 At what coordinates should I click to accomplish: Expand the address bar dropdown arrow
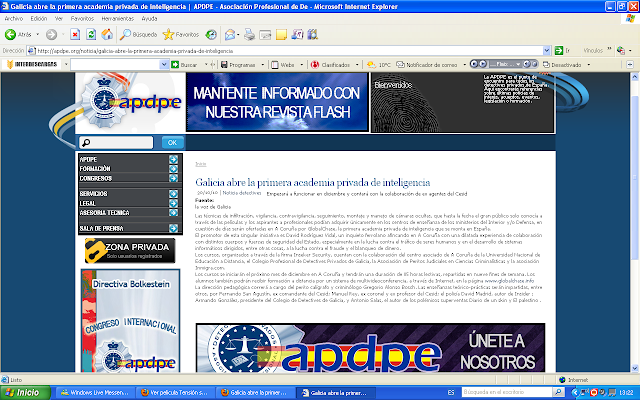click(x=547, y=51)
